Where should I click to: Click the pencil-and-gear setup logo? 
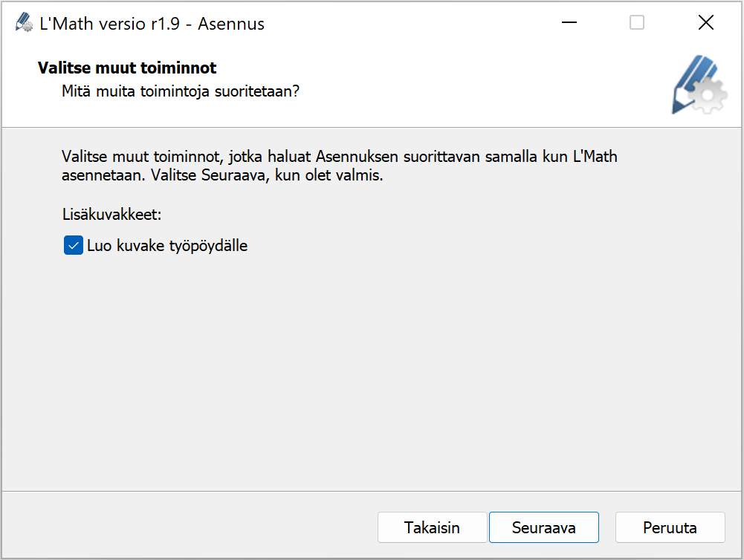697,84
